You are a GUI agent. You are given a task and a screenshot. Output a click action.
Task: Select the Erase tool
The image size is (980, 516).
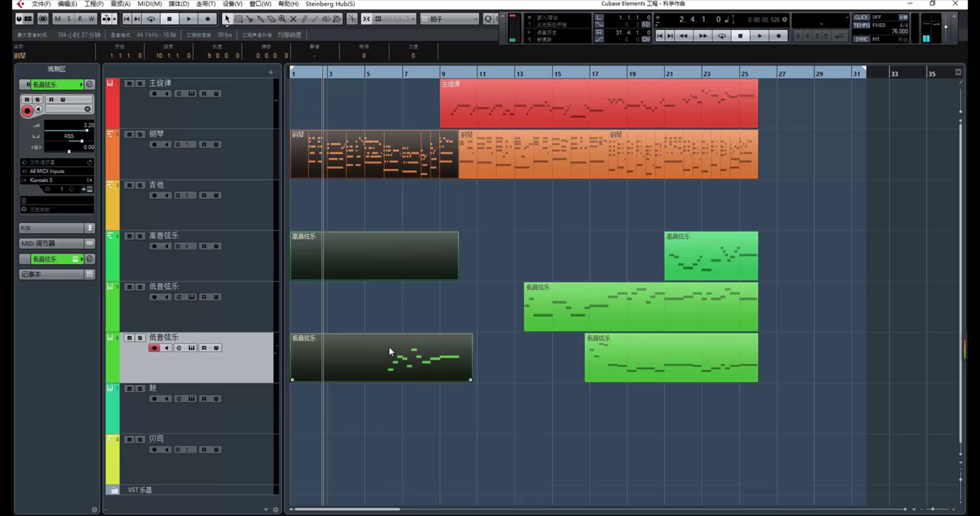tap(272, 19)
